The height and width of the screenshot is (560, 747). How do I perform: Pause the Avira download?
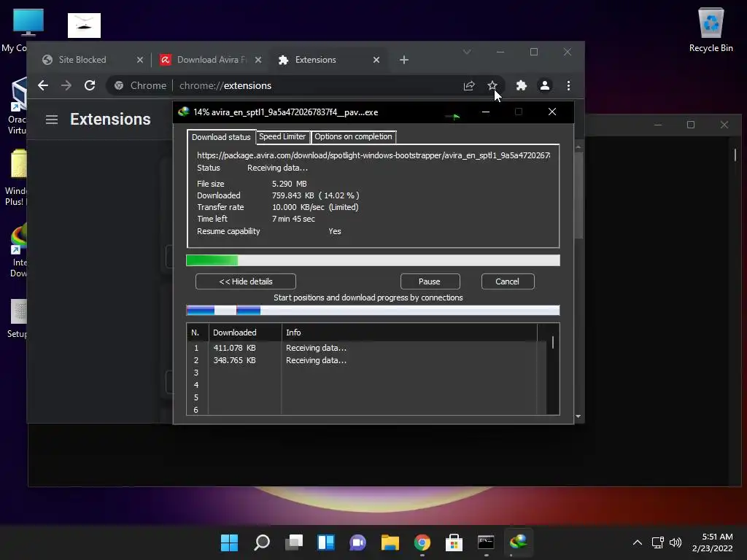click(430, 281)
